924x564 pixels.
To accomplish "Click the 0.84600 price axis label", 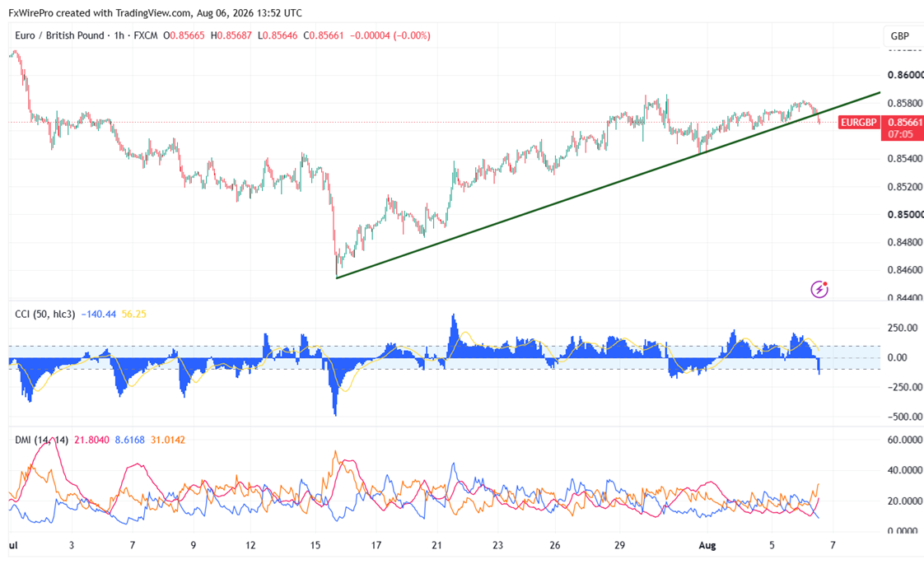I will pos(905,270).
